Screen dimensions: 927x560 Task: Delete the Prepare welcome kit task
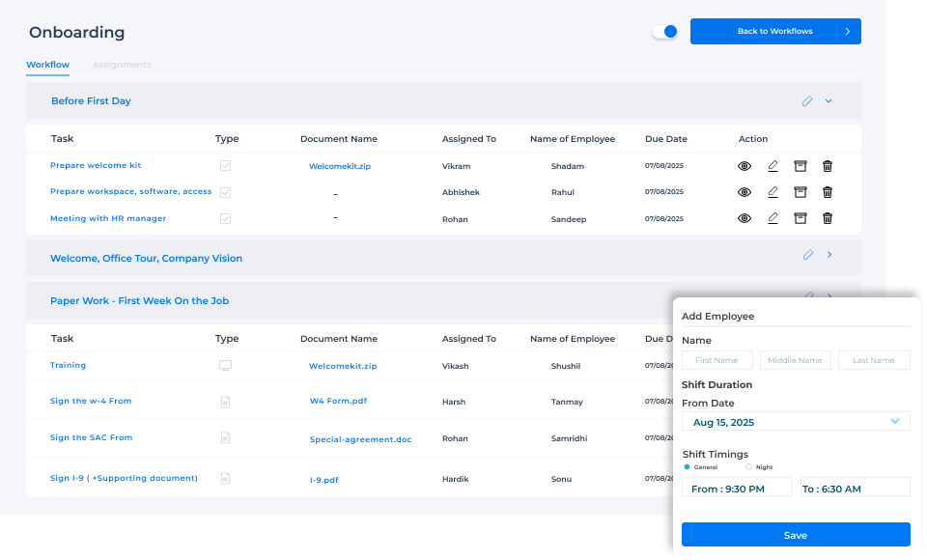[828, 166]
